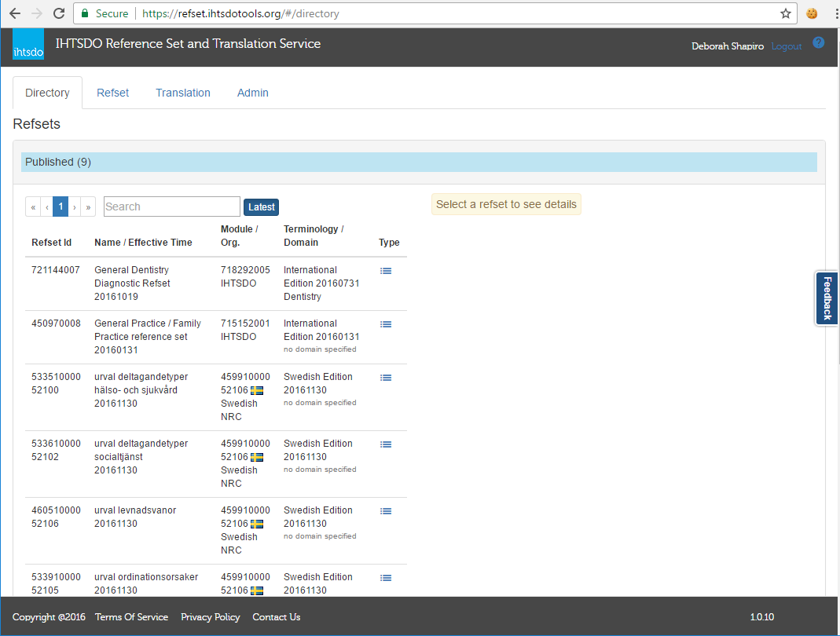Click Swedish flag in urval levnadsvanor row
Screen dimensions: 840x636
point(257,525)
